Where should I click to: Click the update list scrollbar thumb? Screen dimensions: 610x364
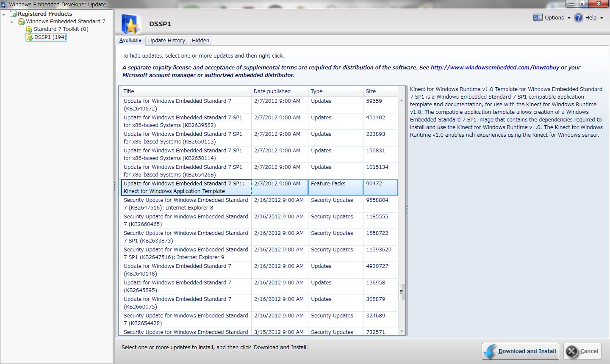[x=402, y=292]
